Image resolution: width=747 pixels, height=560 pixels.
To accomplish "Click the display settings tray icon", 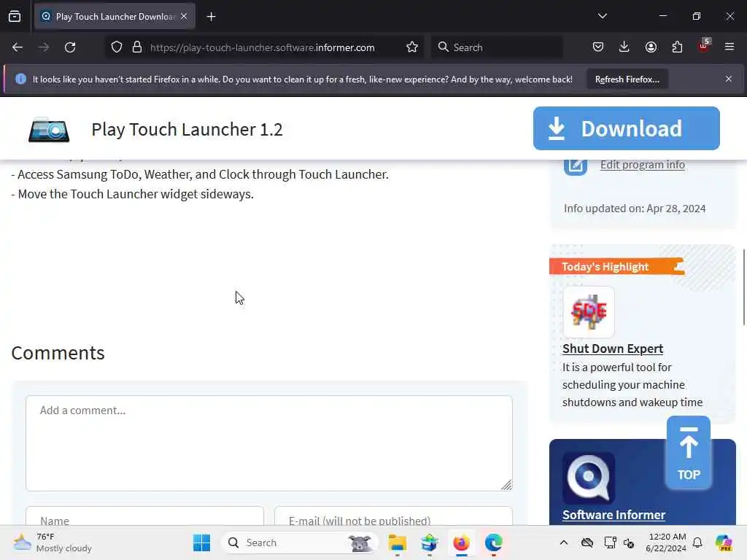I will click(x=610, y=542).
